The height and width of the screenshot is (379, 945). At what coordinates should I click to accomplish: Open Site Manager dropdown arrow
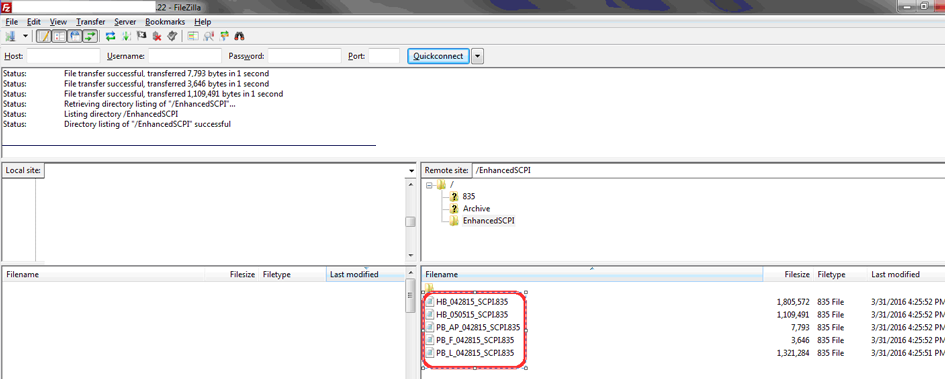[25, 36]
